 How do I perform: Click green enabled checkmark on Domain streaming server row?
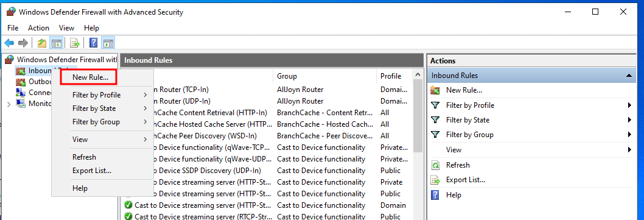pyautogui.click(x=128, y=205)
